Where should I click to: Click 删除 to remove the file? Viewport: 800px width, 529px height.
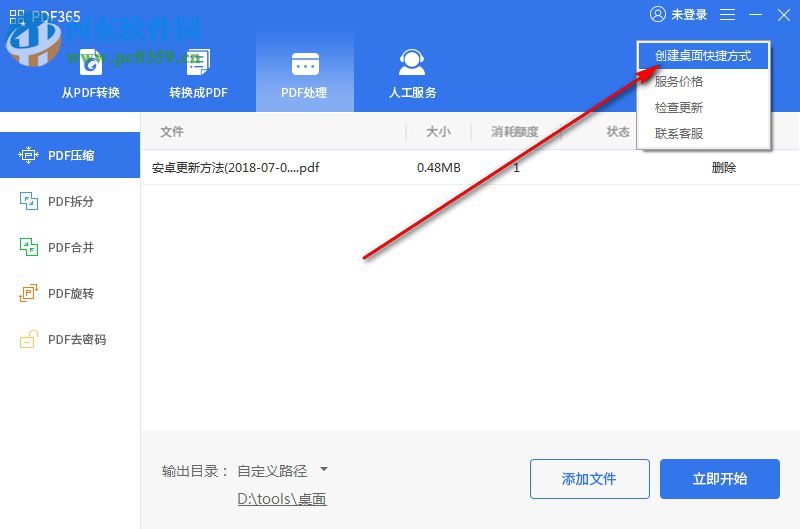[x=723, y=167]
